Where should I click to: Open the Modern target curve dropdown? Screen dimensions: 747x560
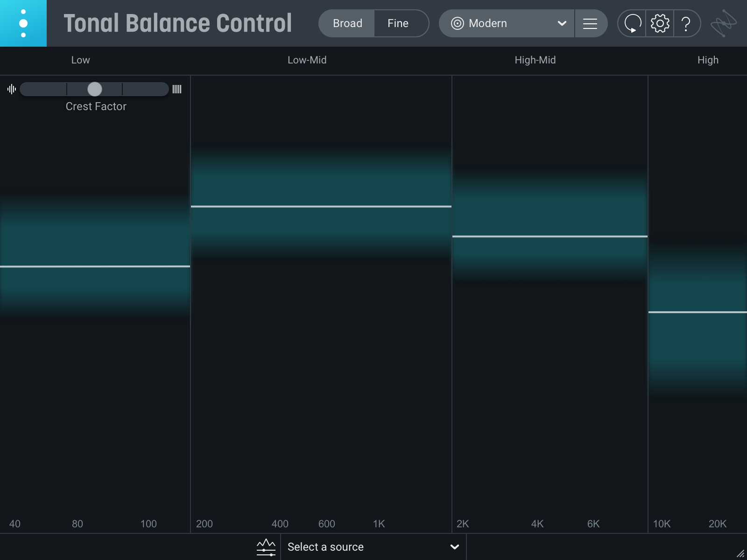click(507, 23)
